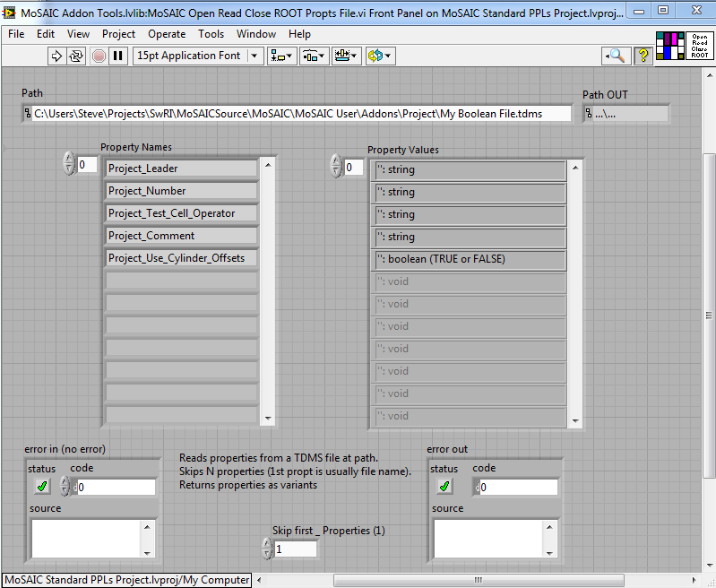Viewport: 716px width, 588px height.
Task: Click the browse icon in Path OUT
Action: point(589,114)
